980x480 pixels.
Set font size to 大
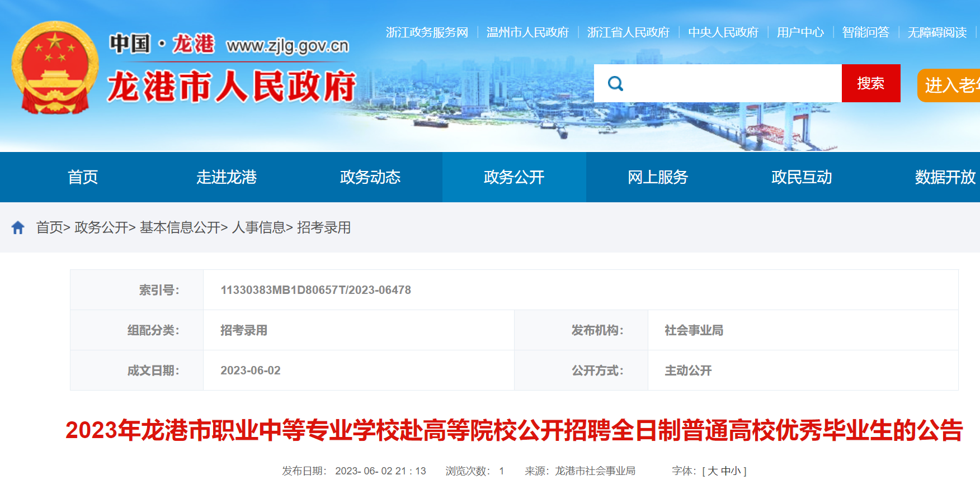713,471
